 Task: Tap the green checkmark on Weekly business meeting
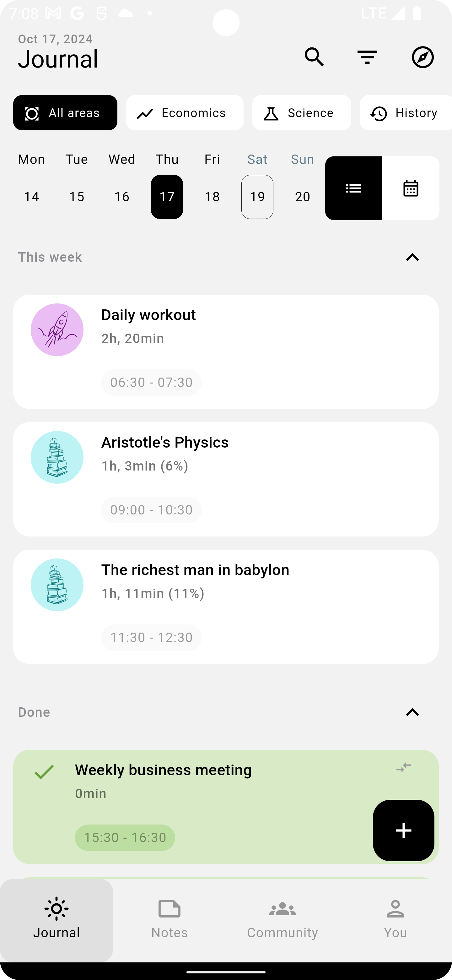[44, 771]
